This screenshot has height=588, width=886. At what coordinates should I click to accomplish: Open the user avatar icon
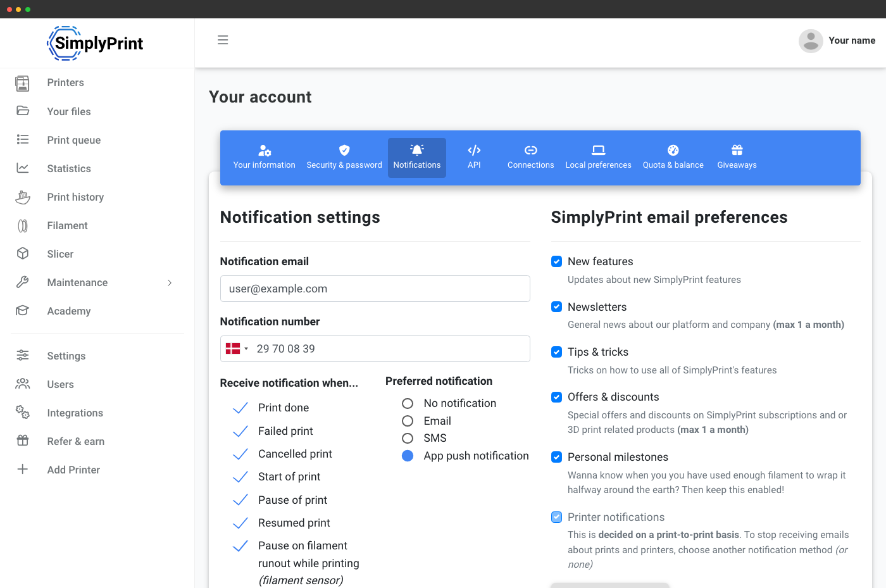pos(811,41)
